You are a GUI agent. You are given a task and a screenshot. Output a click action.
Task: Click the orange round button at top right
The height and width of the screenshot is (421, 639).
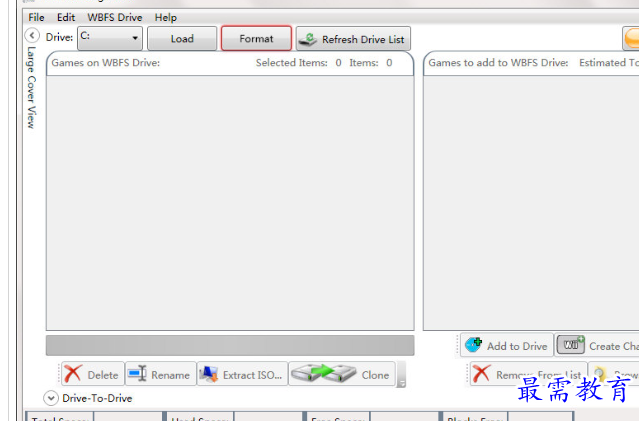coord(632,39)
